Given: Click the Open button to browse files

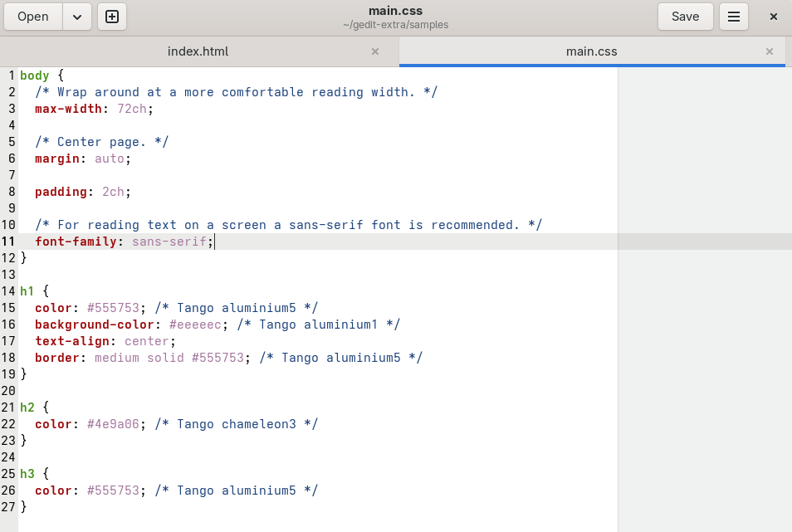Looking at the screenshot, I should pos(32,16).
